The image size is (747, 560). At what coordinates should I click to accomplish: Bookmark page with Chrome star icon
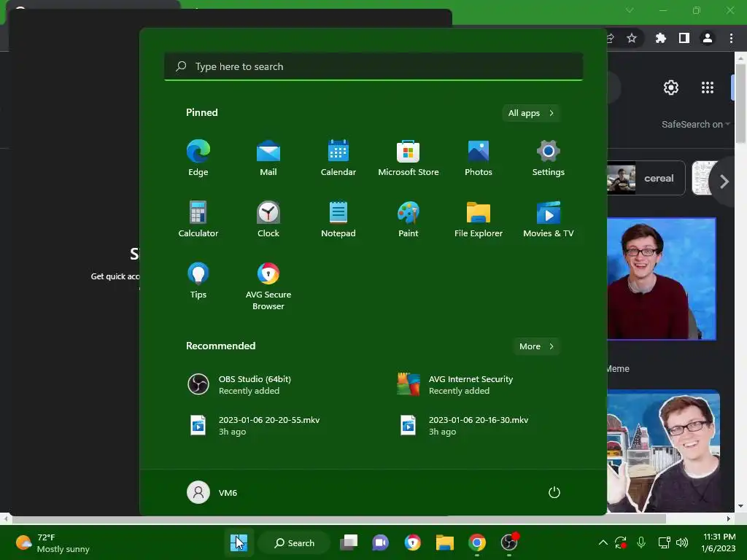point(632,38)
